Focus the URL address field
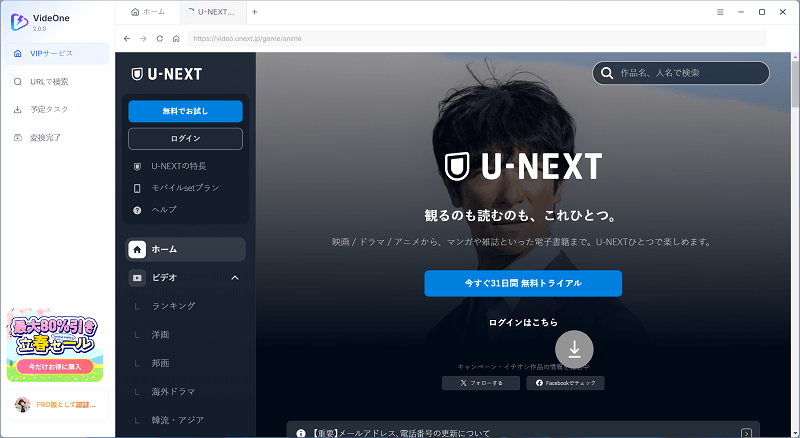Viewport: 800px width, 438px height. pos(477,38)
